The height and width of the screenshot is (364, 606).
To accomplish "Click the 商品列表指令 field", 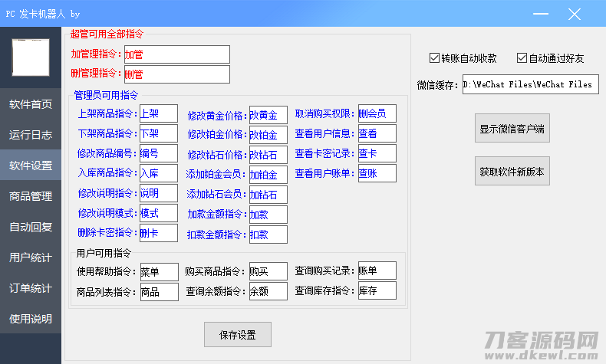I will pyautogui.click(x=160, y=292).
